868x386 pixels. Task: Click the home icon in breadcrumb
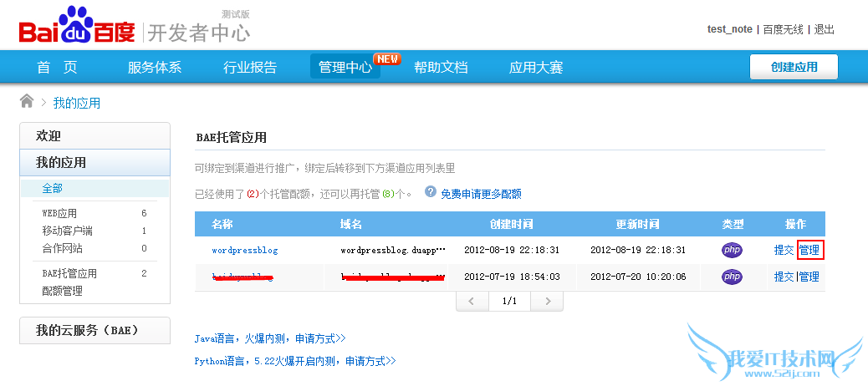[27, 102]
